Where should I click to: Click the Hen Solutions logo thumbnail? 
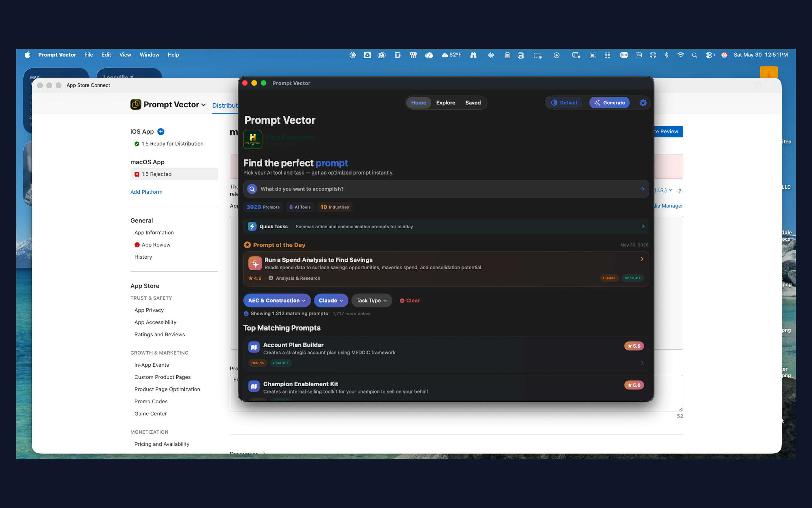[x=253, y=139]
